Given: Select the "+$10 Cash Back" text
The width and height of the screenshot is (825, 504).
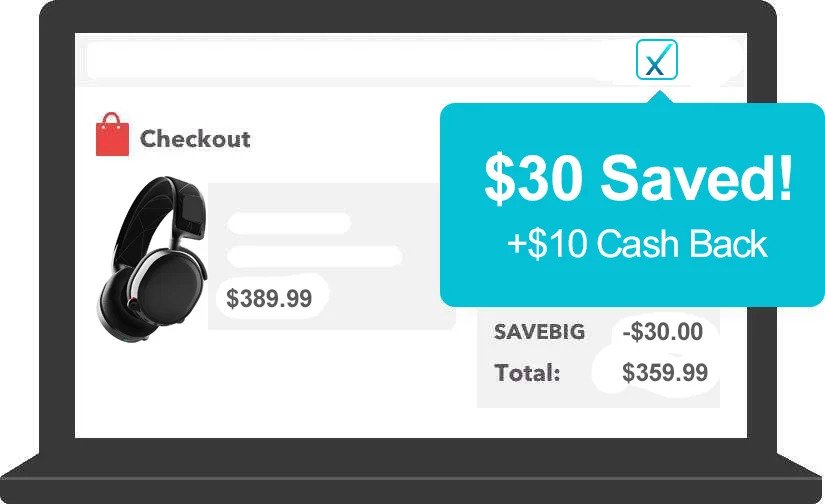Looking at the screenshot, I should [637, 243].
